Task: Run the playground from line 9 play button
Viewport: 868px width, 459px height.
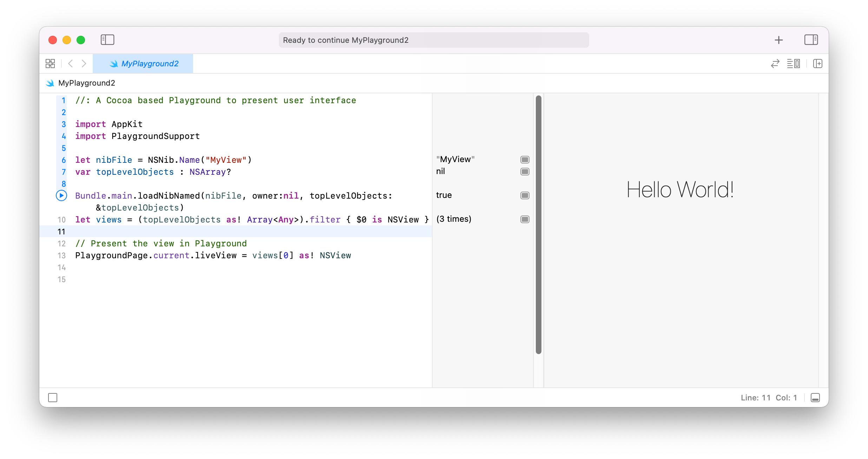Action: point(61,195)
